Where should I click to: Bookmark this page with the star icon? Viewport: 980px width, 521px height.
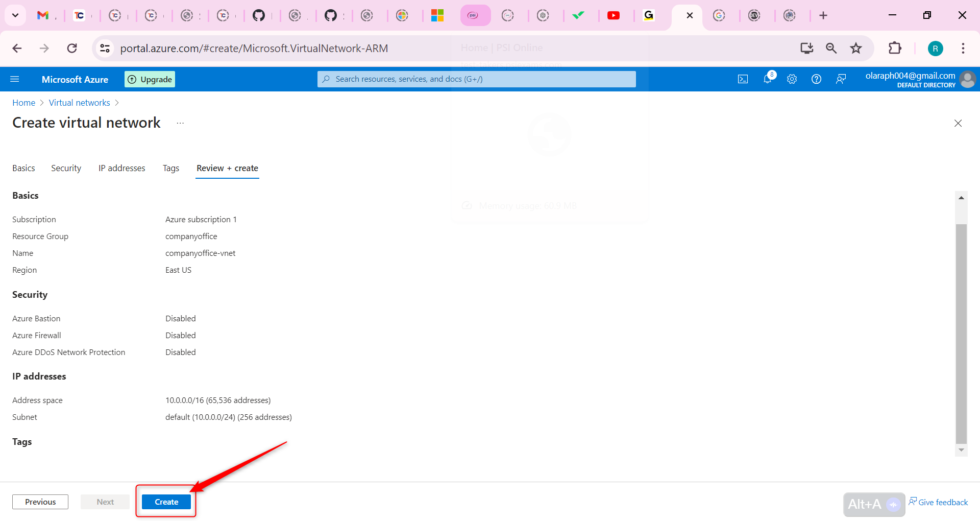click(856, 49)
